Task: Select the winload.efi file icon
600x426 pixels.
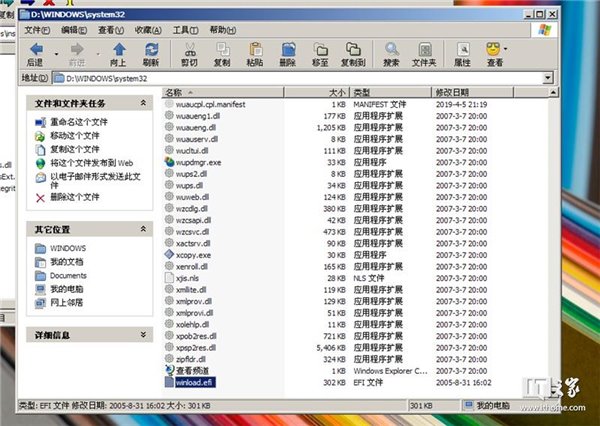Action: [x=169, y=382]
